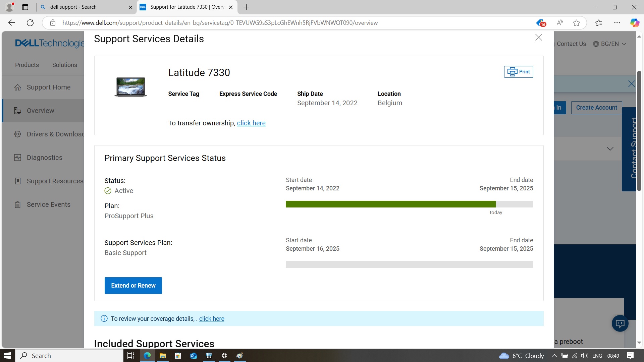This screenshot has width=644, height=362.
Task: Click the green Active status check icon
Action: pos(108,191)
